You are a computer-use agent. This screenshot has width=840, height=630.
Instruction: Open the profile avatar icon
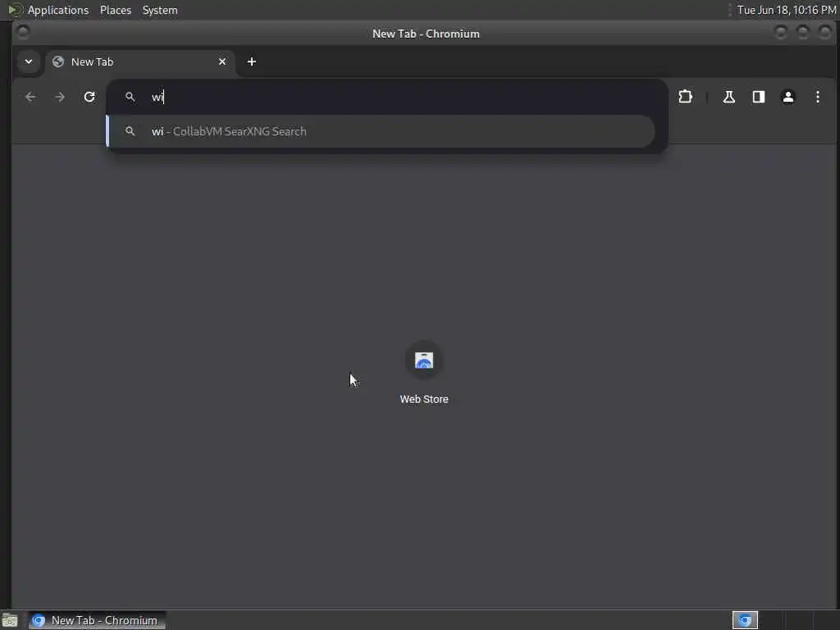point(788,97)
